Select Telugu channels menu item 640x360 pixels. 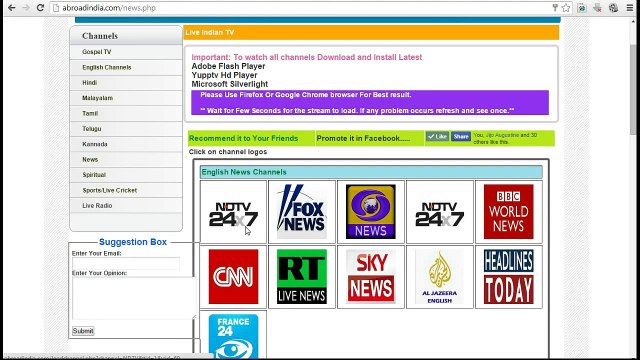126,129
